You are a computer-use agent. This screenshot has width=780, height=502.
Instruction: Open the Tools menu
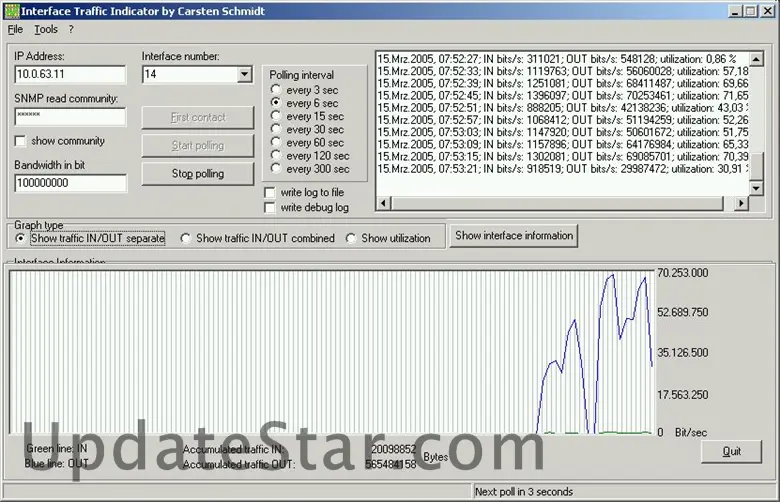click(x=46, y=29)
